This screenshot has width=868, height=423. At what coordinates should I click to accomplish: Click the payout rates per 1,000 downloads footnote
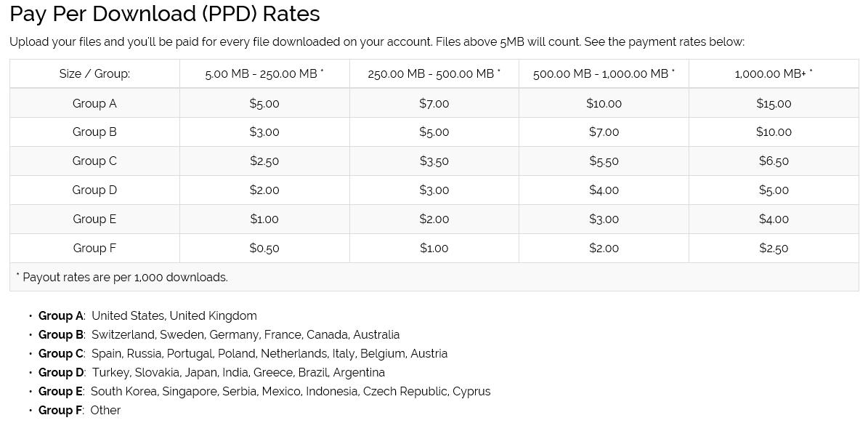[122, 278]
